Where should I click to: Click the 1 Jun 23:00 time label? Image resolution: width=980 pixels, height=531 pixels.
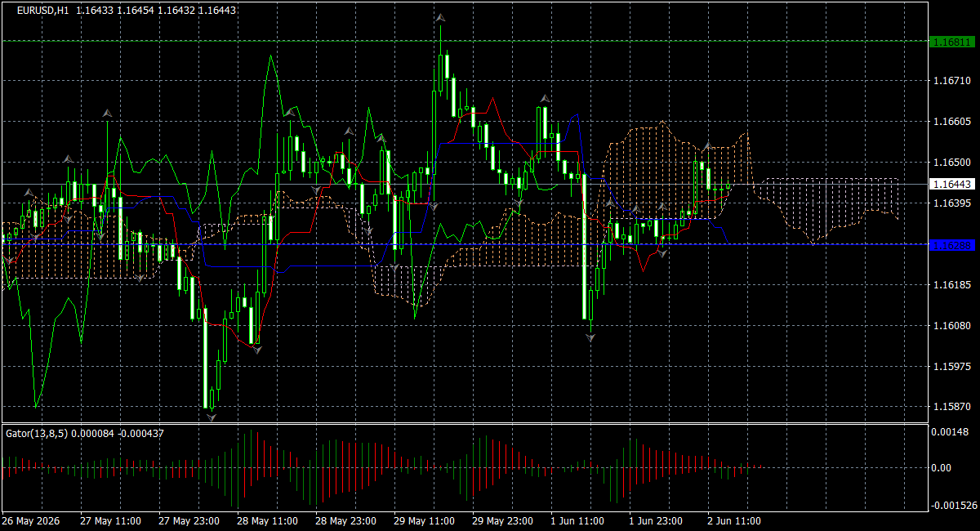click(x=656, y=521)
